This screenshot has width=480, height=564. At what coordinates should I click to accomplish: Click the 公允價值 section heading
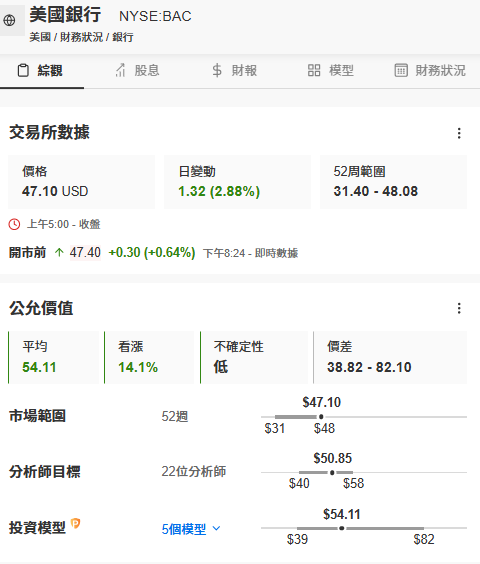coord(41,308)
